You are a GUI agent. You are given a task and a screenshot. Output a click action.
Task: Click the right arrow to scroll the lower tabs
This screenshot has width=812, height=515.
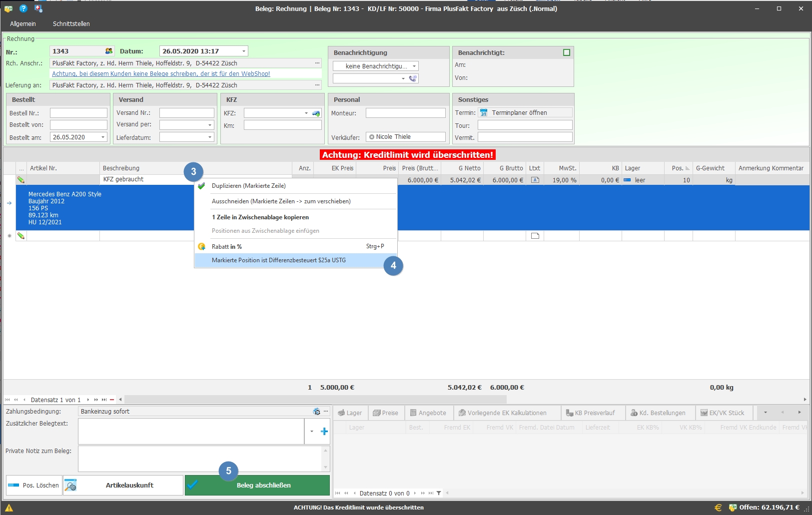[800, 413]
